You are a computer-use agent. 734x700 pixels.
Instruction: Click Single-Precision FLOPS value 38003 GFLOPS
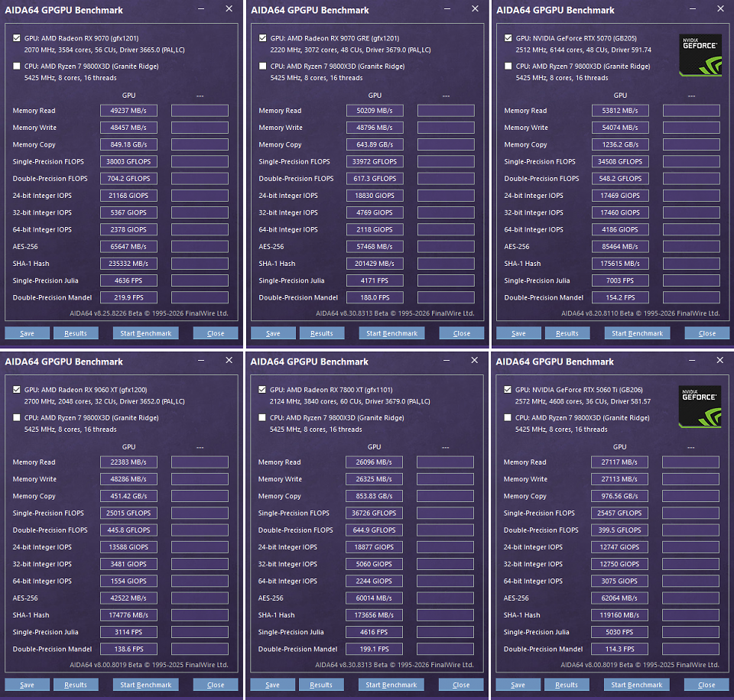[128, 161]
